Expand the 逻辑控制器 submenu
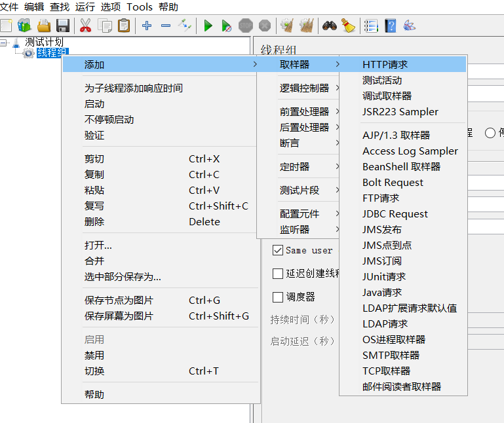The height and width of the screenshot is (423, 504). [x=304, y=88]
